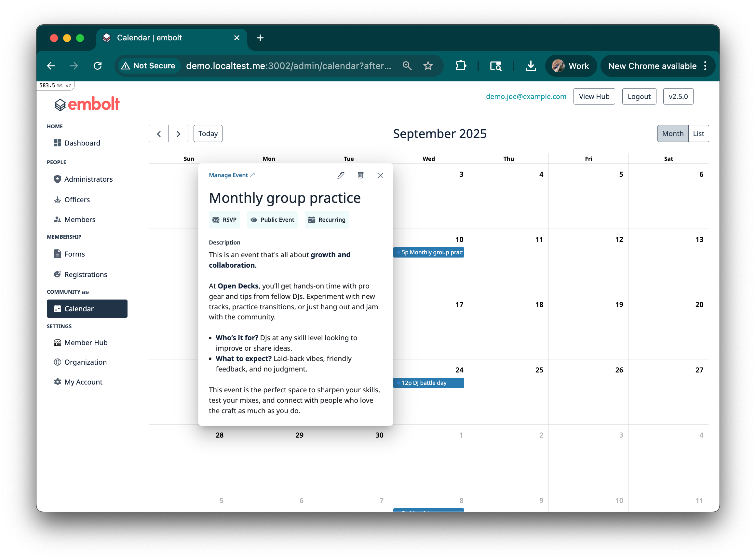Screen dimensions: 756x560
Task: Go to previous month with left chevron
Action: pos(159,133)
